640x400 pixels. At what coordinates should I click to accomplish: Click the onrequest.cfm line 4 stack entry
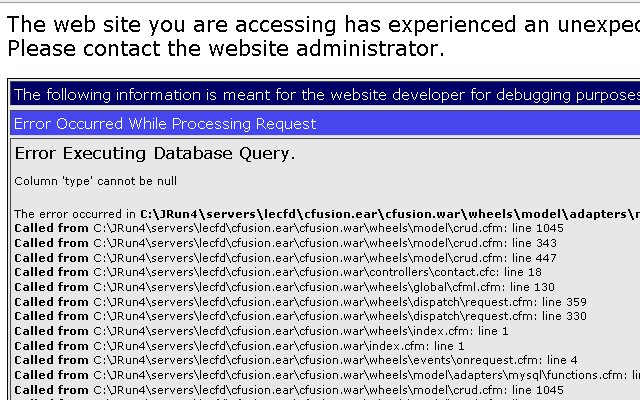coord(296,360)
